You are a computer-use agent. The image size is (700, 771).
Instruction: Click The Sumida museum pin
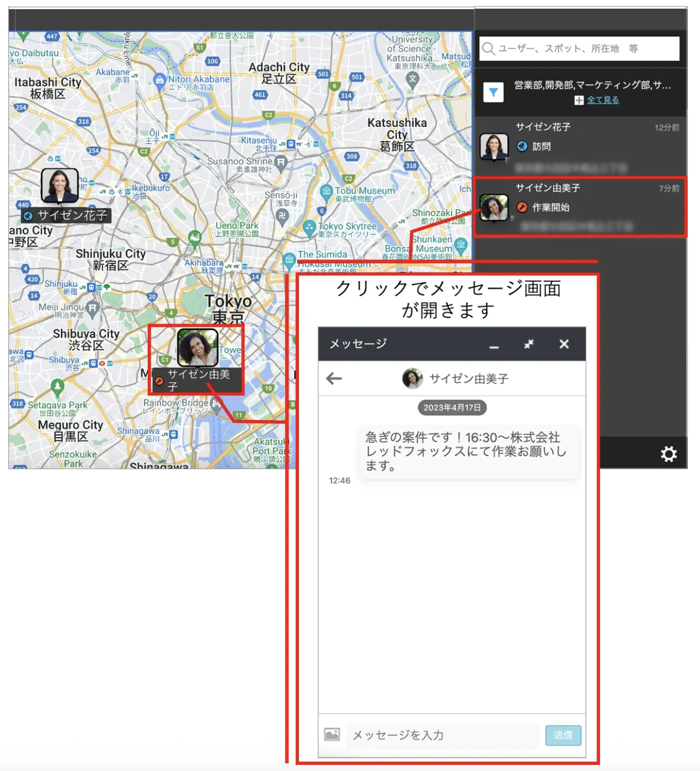(289, 260)
